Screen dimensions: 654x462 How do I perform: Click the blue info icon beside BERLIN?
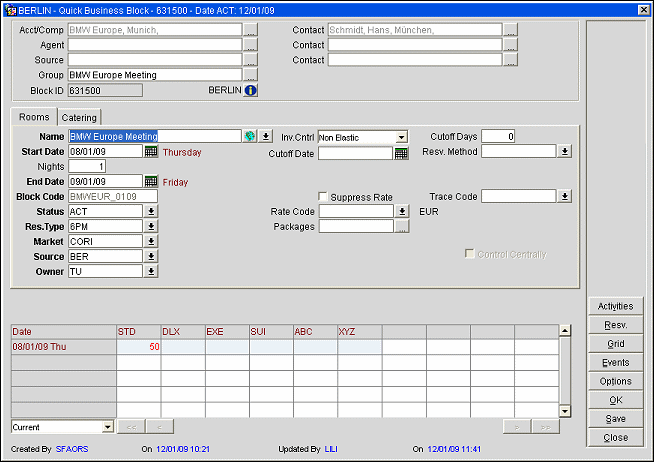251,90
